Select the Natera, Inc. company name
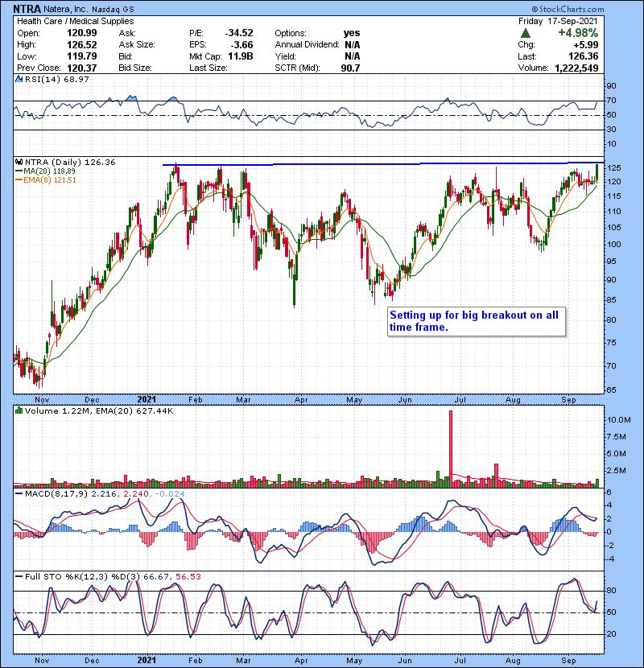 click(x=66, y=9)
